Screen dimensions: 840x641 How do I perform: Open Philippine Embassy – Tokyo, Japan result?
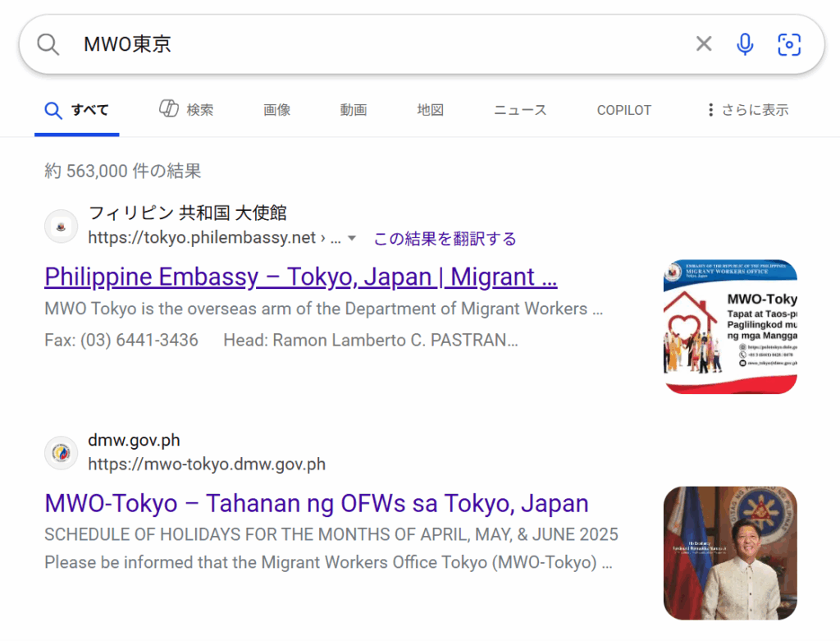pos(301,277)
